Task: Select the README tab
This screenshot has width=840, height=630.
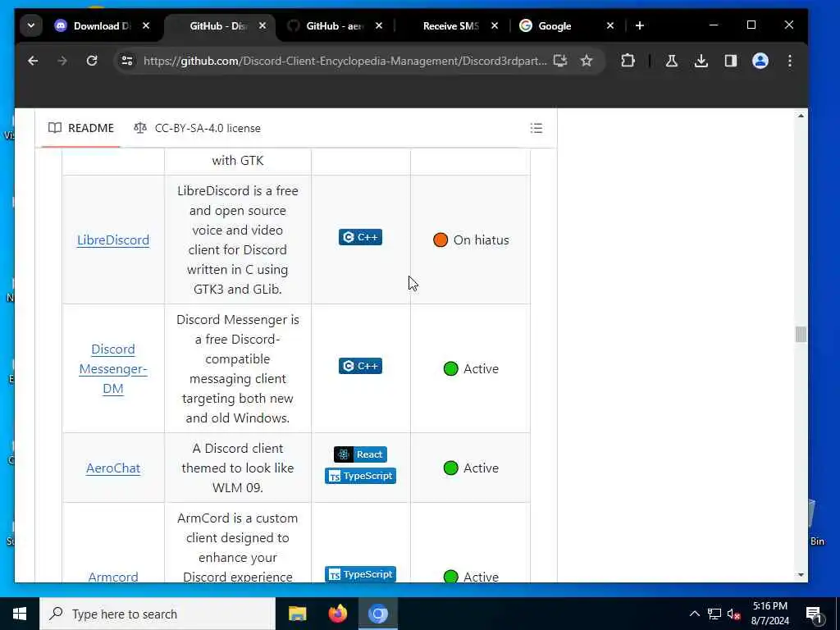Action: tap(81, 128)
